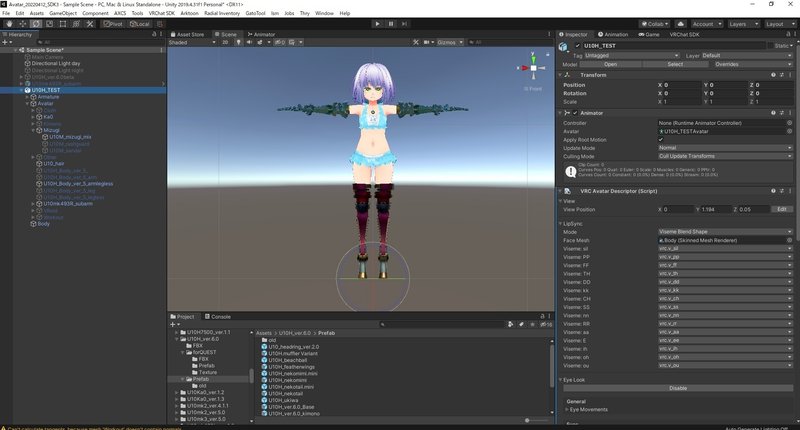800x430 pixels.
Task: Search by label icon in the Project panel
Action: coord(521,324)
